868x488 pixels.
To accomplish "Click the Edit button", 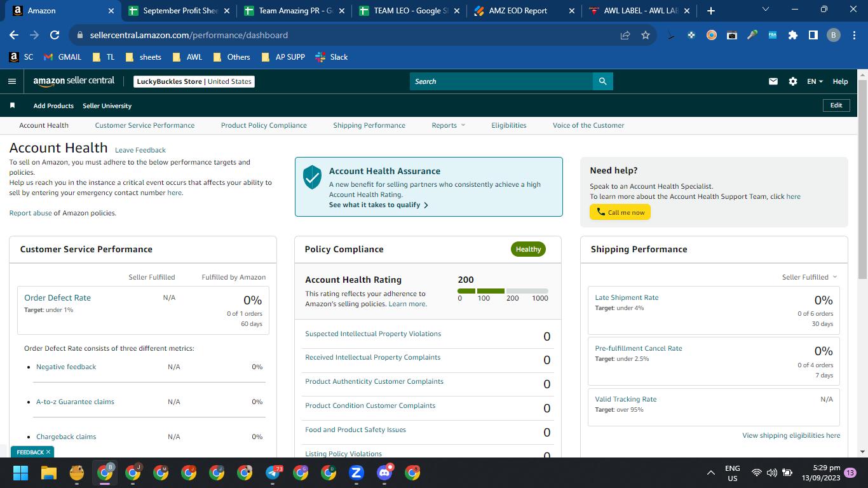I will coord(836,105).
